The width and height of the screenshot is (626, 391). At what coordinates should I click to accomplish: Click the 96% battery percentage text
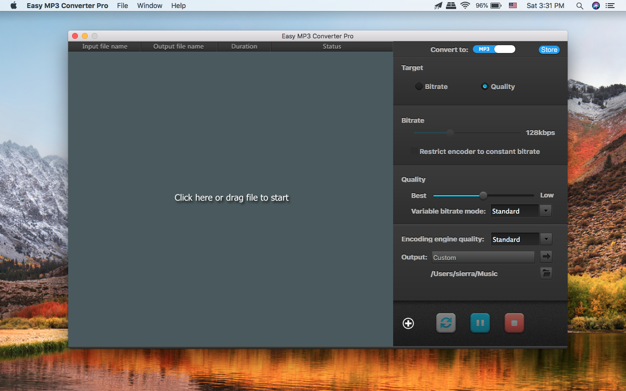481,6
